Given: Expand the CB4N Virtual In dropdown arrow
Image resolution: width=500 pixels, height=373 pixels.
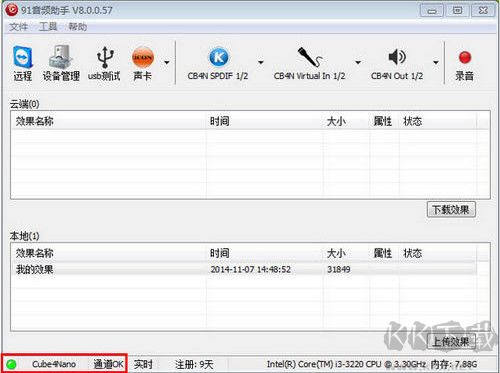Looking at the screenshot, I should [358, 62].
